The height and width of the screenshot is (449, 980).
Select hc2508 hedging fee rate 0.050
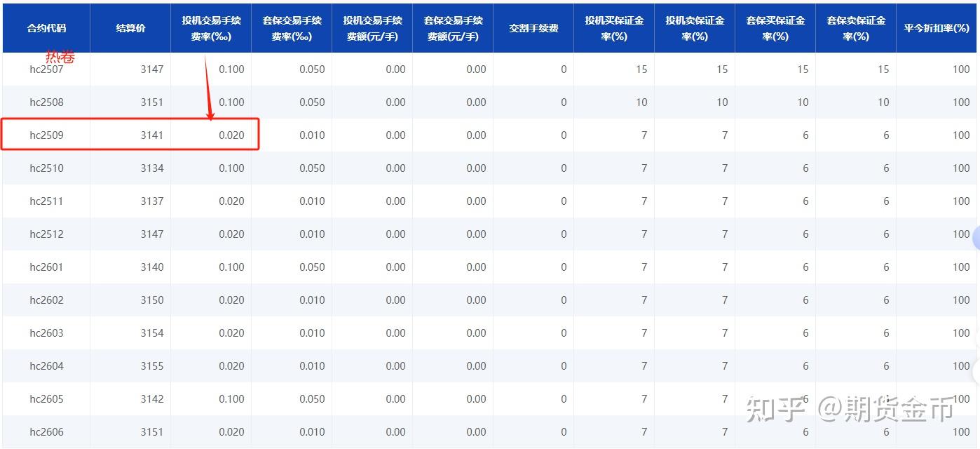point(312,102)
